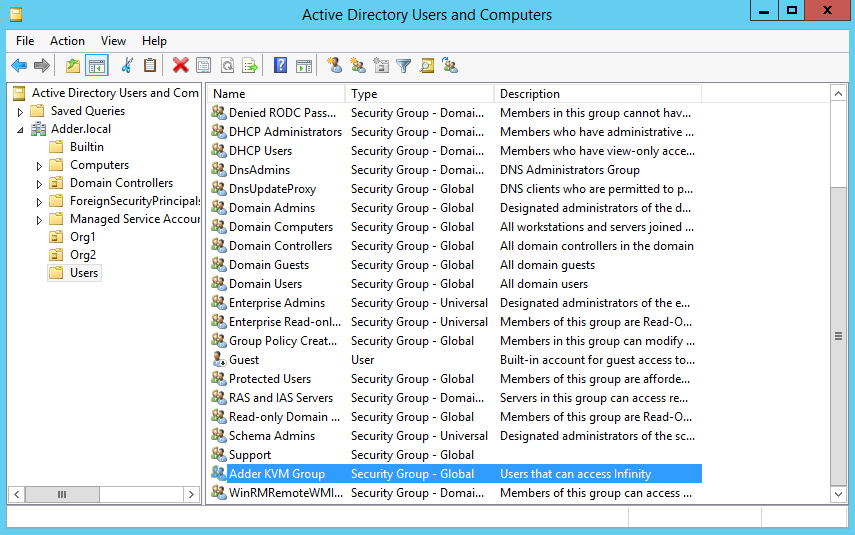This screenshot has height=535, width=855.
Task: Click tree pane horizontal scroll right arrow
Action: 191,495
